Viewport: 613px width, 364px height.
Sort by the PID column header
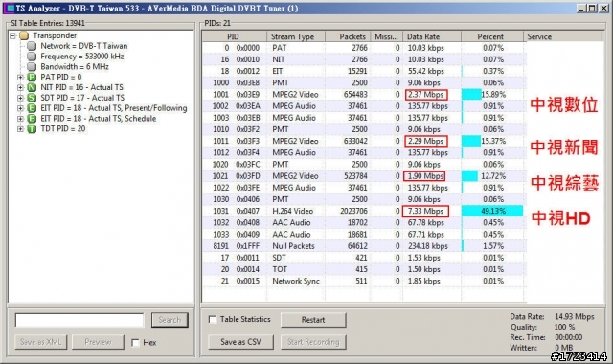[x=235, y=36]
